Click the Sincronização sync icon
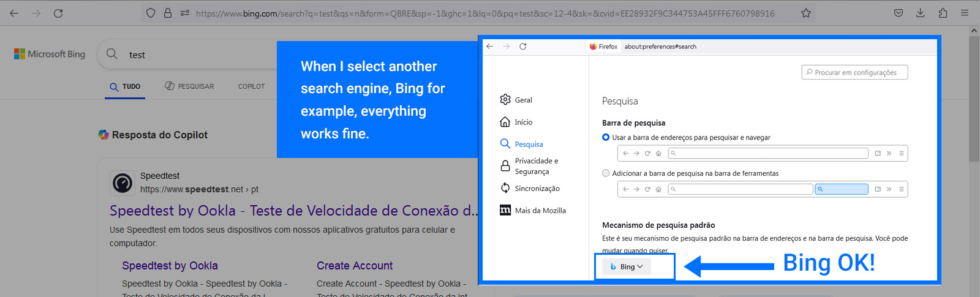 pos(505,188)
